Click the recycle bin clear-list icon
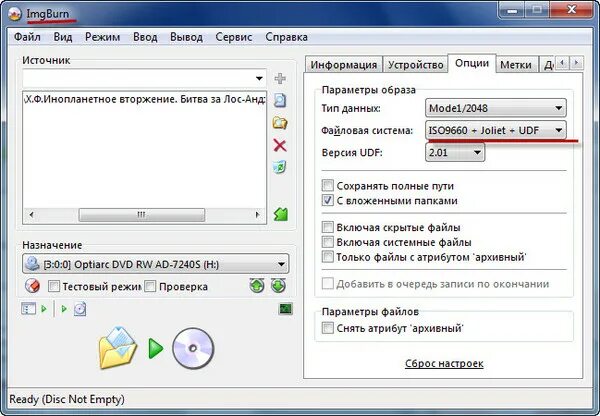The image size is (600, 416). (x=280, y=167)
